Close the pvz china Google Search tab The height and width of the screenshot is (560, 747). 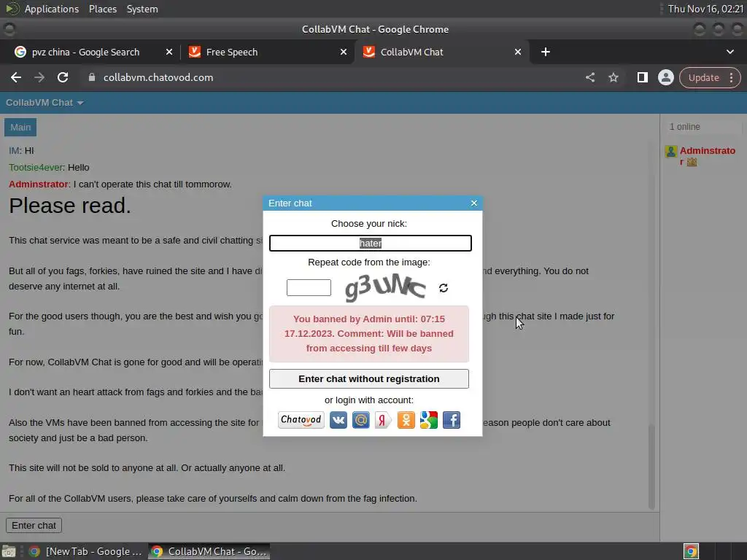[x=169, y=52]
